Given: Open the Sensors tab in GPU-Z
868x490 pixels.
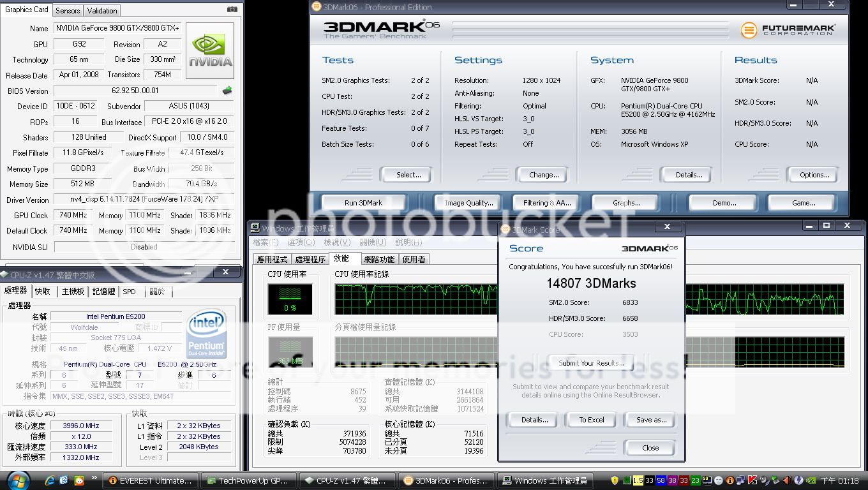Looking at the screenshot, I should 68,10.
